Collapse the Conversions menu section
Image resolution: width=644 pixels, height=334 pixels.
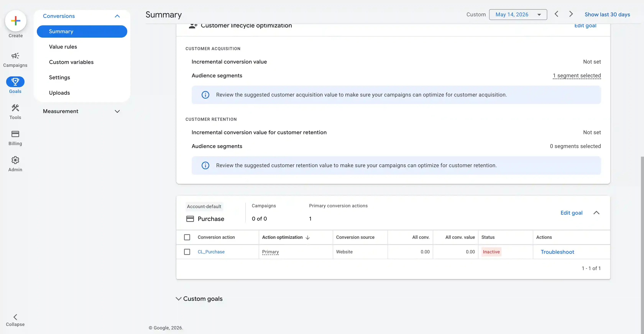click(x=117, y=16)
